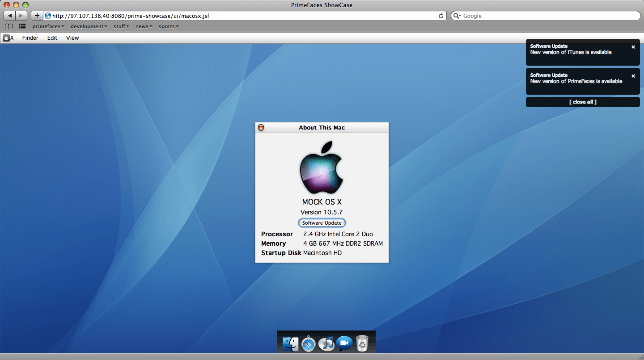Add bookmark with the plus button

pos(37,16)
